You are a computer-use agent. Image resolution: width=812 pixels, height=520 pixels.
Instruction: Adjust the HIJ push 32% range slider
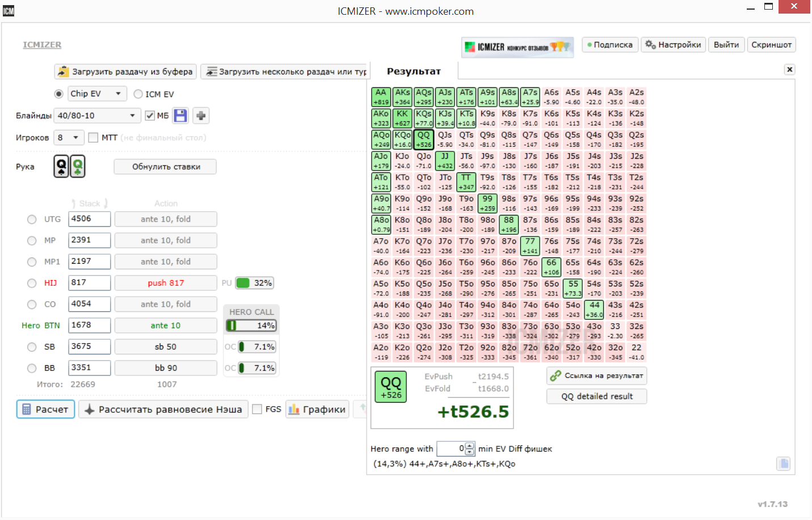tap(255, 283)
